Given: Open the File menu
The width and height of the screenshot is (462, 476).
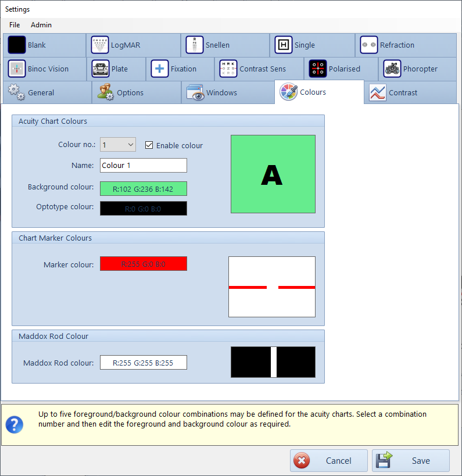Looking at the screenshot, I should click(x=15, y=25).
